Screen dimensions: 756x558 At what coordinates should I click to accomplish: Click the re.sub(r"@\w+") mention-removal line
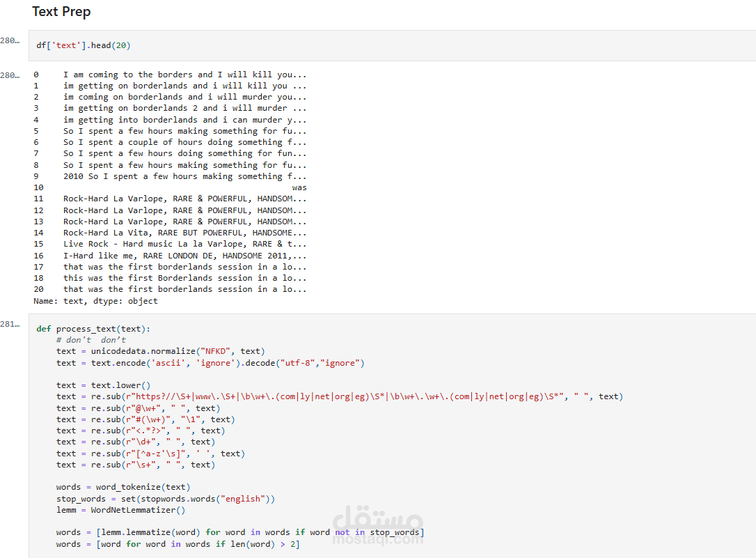(138, 408)
